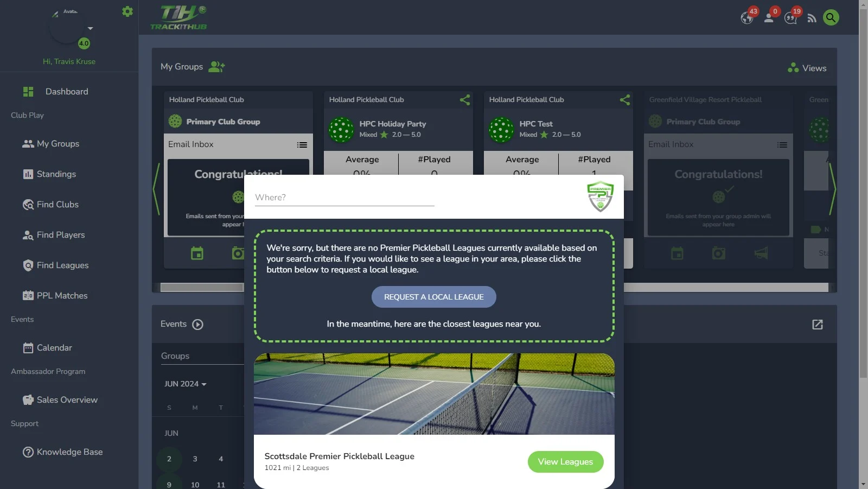Click the green search magnifier icon
Screen dimensions: 868x489
pyautogui.click(x=831, y=17)
